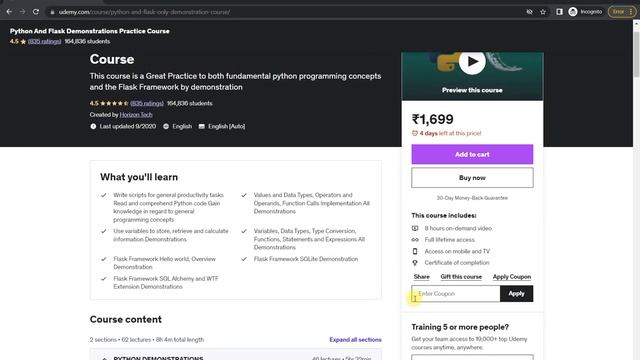Click 2 sections 62 lectures summary text
The height and width of the screenshot is (360, 640).
pos(147,340)
